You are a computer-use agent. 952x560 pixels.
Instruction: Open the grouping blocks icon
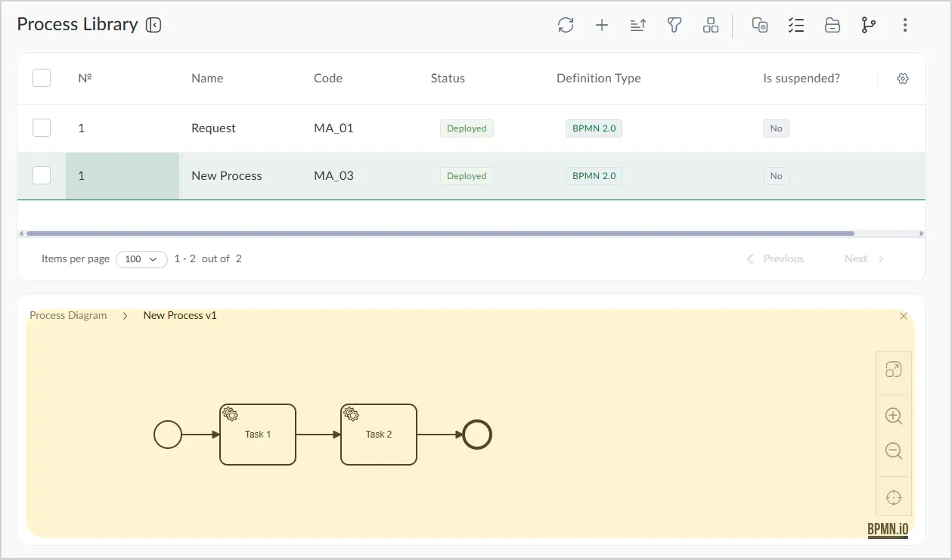click(711, 25)
